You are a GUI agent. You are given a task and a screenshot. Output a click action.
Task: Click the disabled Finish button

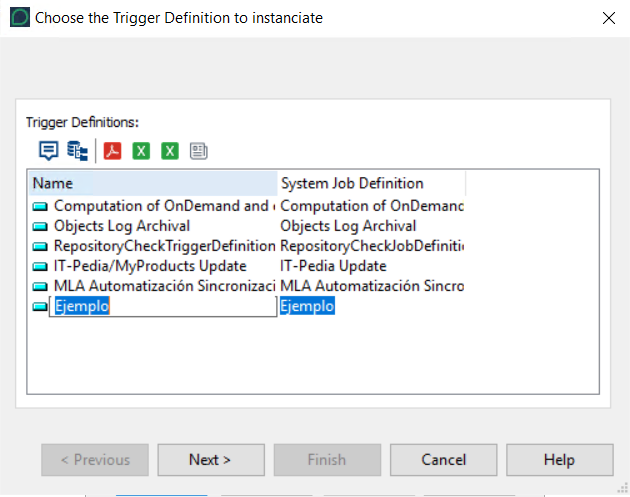click(x=327, y=460)
